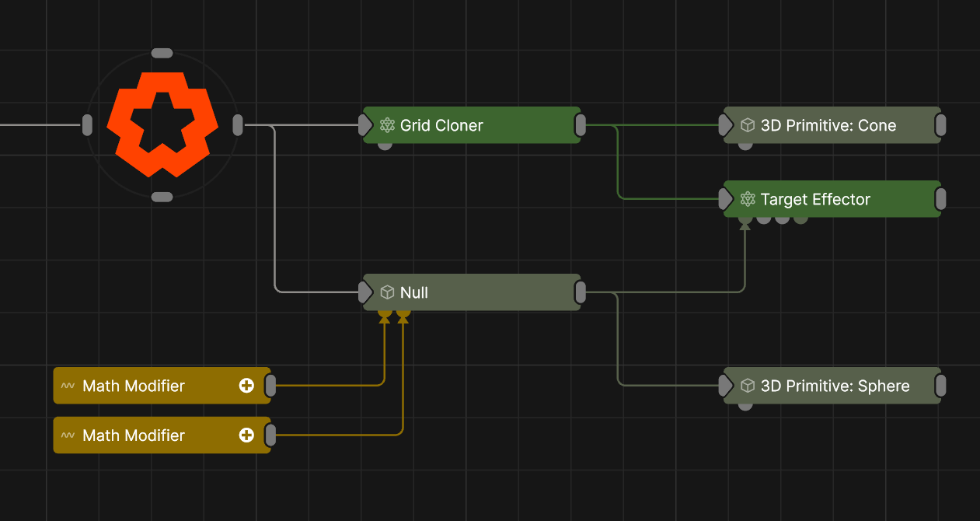Click the Target Effector input port
980x521 pixels.
coord(725,199)
